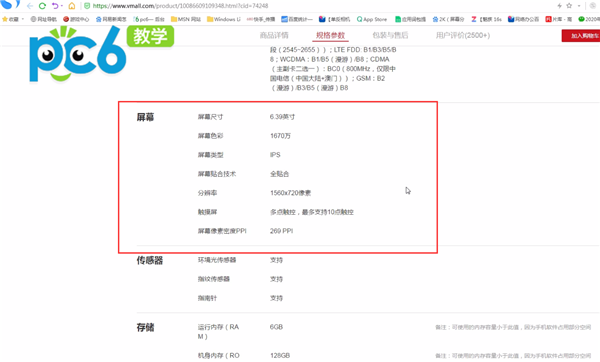
Task: Open the 包装与售后 tab
Action: pos(390,35)
